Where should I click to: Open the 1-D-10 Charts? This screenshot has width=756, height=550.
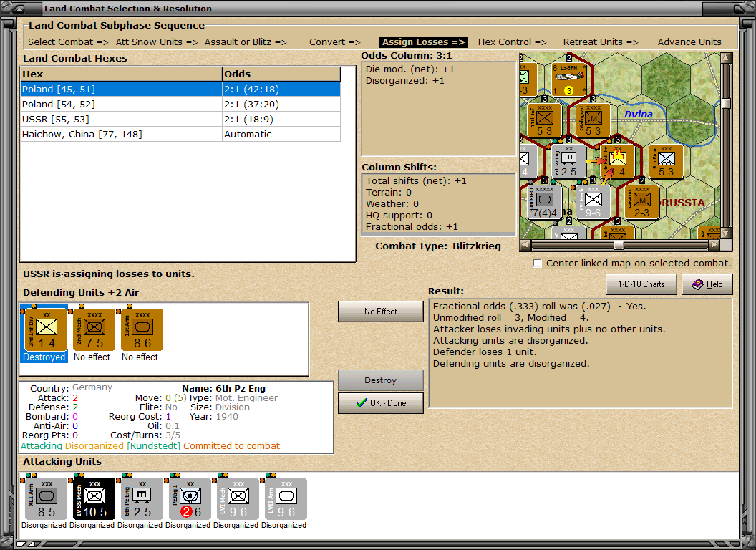641,284
